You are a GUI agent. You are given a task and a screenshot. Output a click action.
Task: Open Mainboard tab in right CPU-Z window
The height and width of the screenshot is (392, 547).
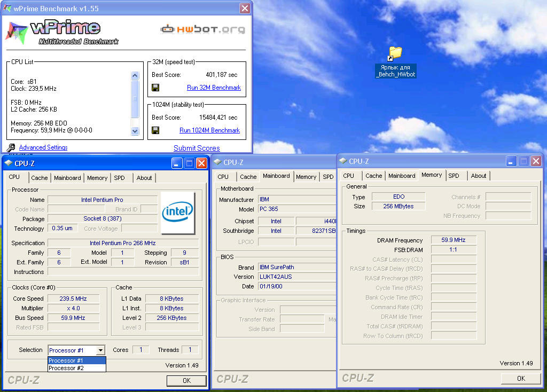pyautogui.click(x=402, y=176)
